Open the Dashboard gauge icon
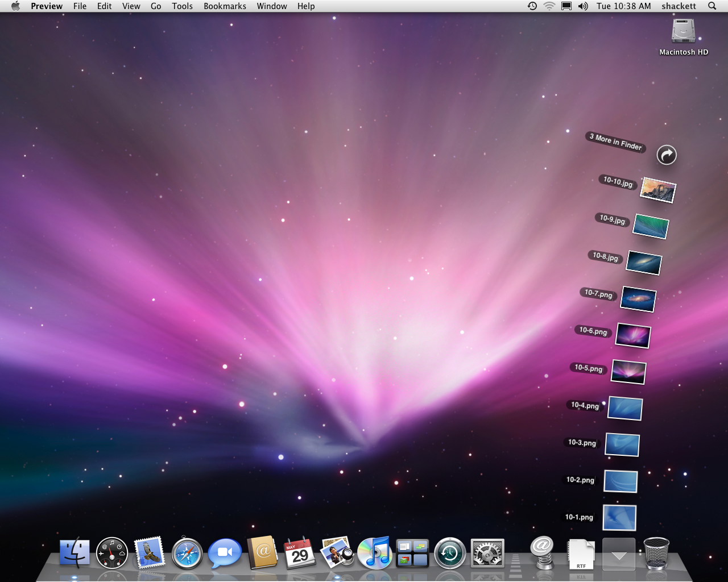The height and width of the screenshot is (582, 728). (x=112, y=553)
